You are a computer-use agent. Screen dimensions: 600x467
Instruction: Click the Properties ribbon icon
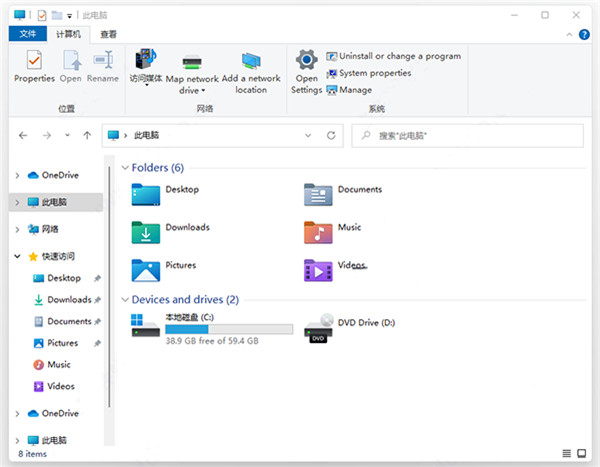34,64
